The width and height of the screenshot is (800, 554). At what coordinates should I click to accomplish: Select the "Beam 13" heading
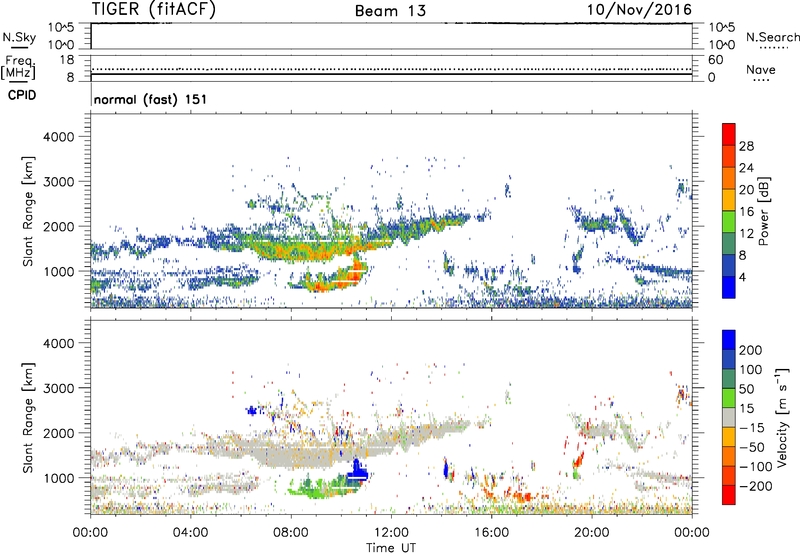[390, 11]
